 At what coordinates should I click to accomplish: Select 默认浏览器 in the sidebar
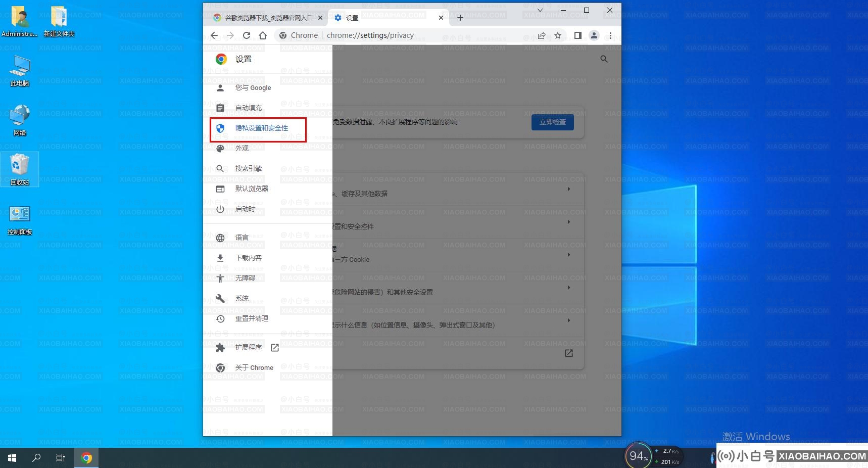(x=252, y=189)
